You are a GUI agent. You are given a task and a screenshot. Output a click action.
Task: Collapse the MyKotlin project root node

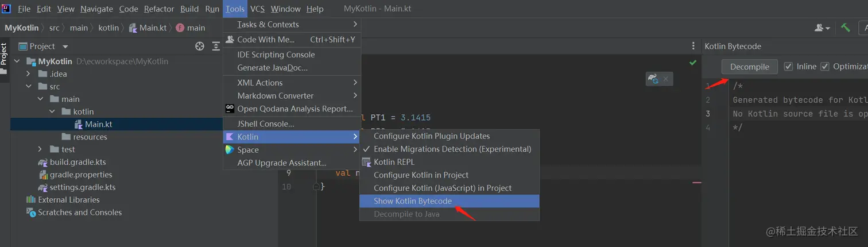pos(17,61)
